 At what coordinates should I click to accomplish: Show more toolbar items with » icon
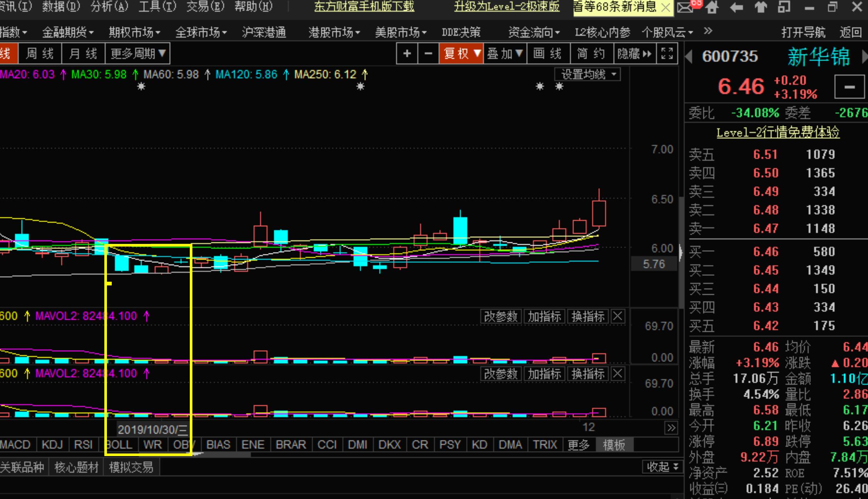(x=708, y=31)
